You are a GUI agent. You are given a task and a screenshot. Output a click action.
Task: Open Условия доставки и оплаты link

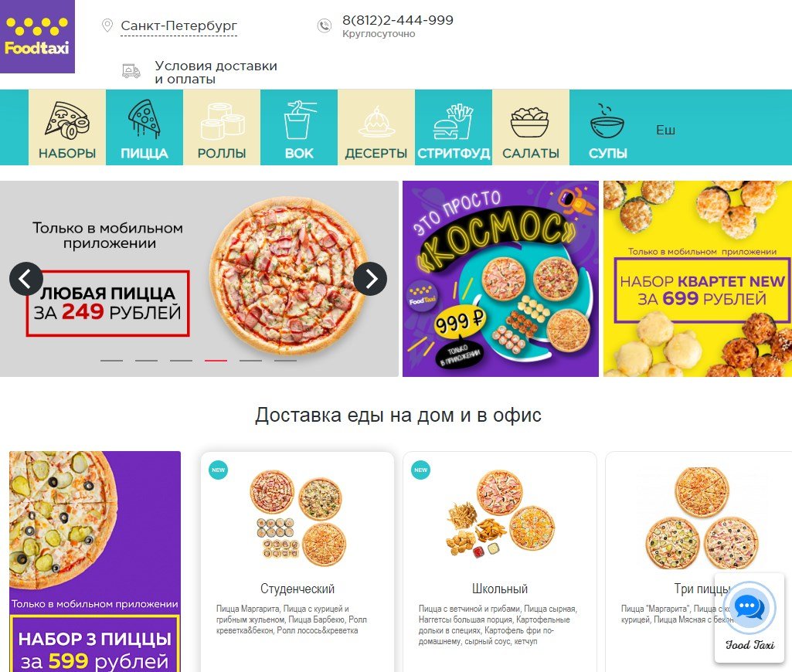tap(216, 72)
